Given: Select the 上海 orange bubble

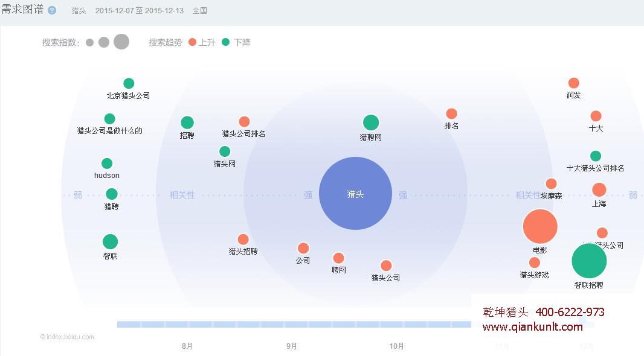Looking at the screenshot, I should [x=599, y=190].
